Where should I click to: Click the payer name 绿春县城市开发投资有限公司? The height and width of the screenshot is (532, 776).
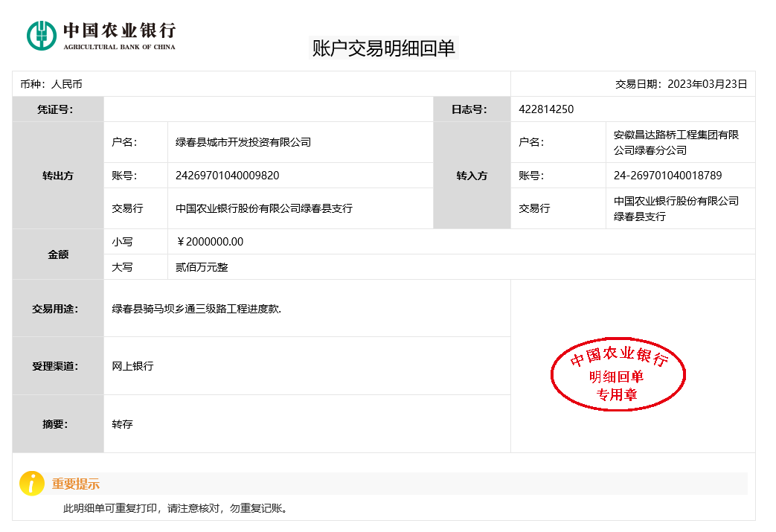coord(243,142)
